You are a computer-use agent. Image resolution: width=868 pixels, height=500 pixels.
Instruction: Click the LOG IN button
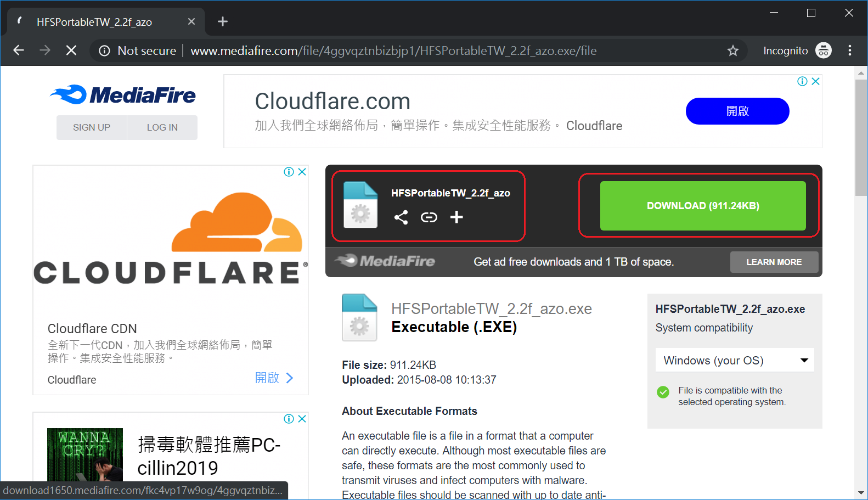pos(162,127)
